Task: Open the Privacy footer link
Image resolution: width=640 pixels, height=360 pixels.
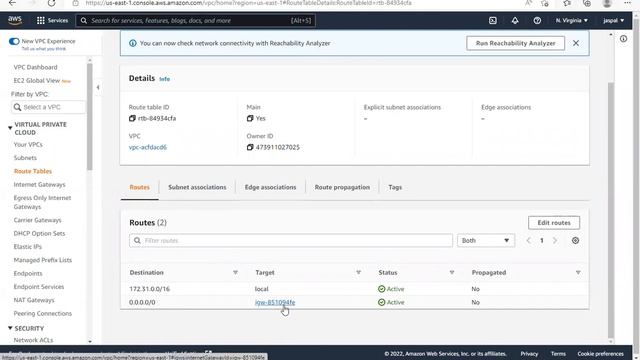Action: (529, 354)
